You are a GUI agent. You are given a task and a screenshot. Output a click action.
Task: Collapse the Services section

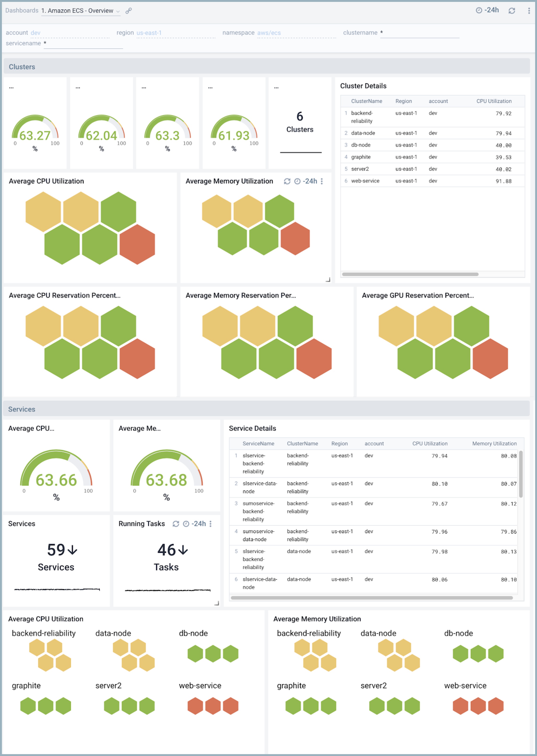(21, 409)
